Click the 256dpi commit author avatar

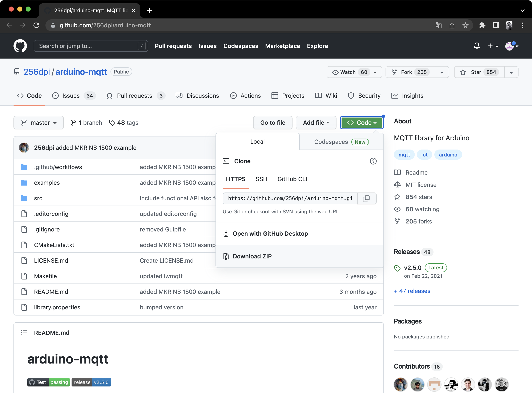pyautogui.click(x=24, y=147)
